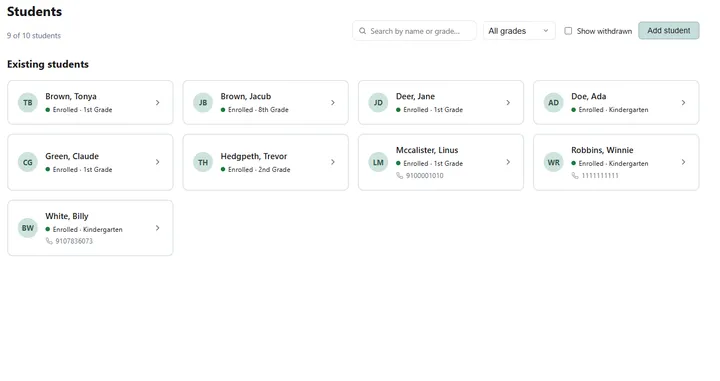Select the name Hedgpeth, Trevor
Viewport: 720px width, 381px height.
[x=253, y=156]
